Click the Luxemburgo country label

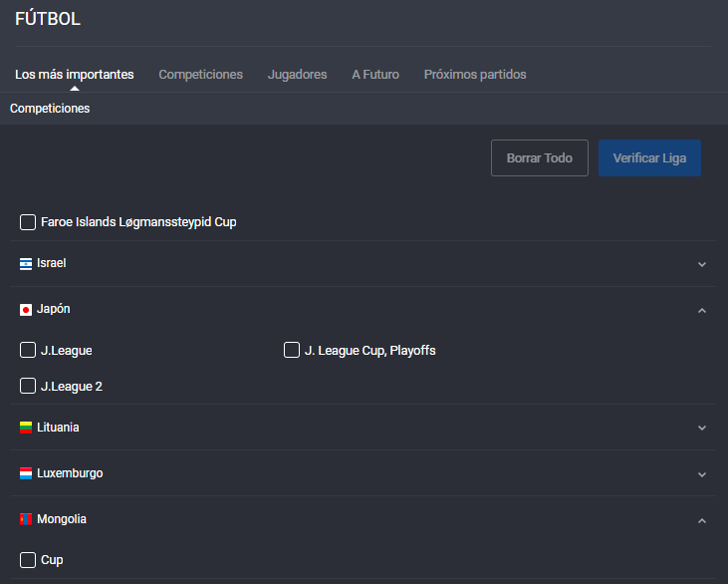[70, 473]
